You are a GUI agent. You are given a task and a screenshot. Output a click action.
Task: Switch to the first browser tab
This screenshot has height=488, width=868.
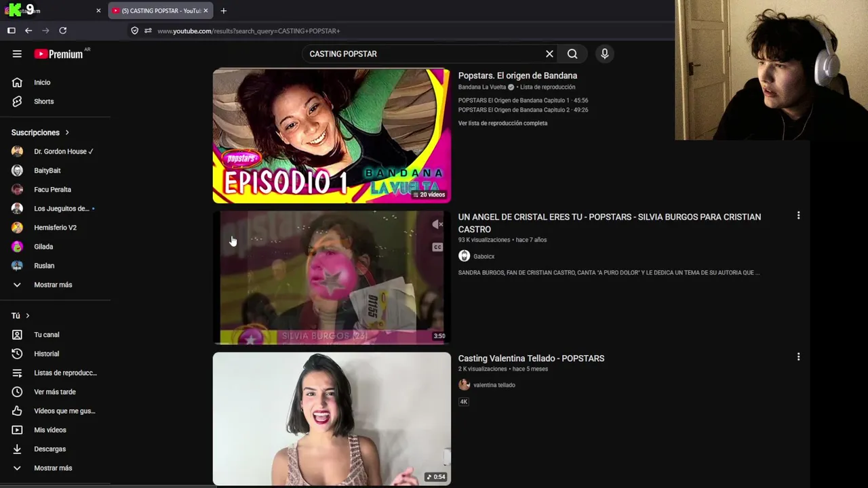click(54, 10)
